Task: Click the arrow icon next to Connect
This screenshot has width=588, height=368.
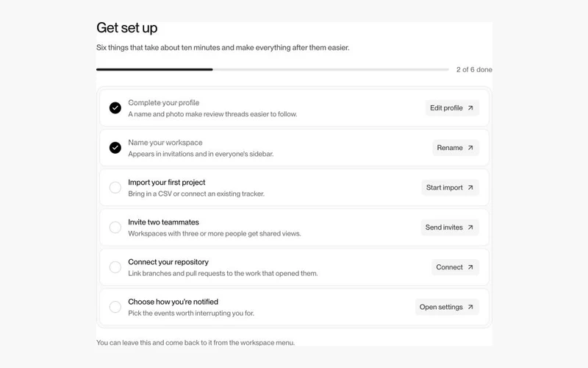Action: pyautogui.click(x=470, y=267)
